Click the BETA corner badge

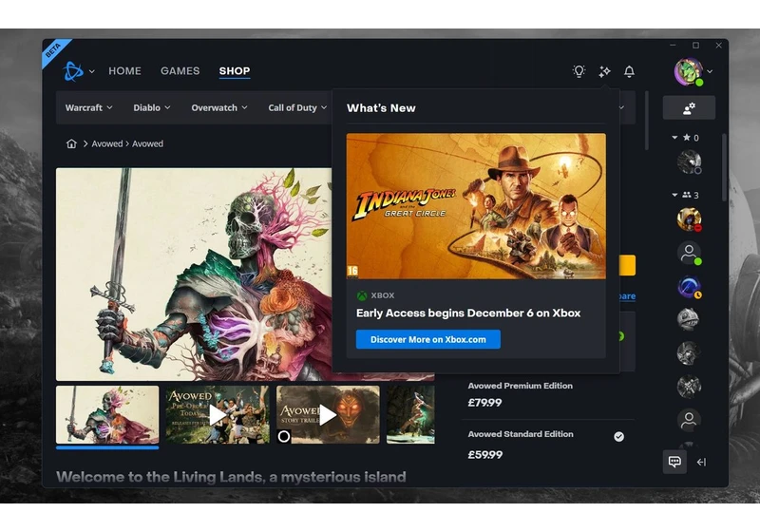click(x=53, y=50)
